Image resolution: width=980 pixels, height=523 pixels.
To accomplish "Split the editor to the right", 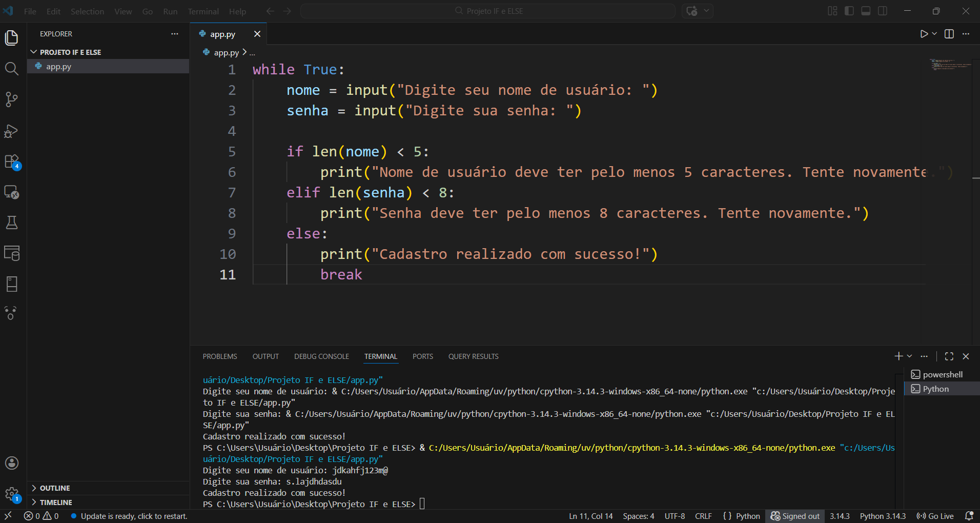I will [x=949, y=34].
